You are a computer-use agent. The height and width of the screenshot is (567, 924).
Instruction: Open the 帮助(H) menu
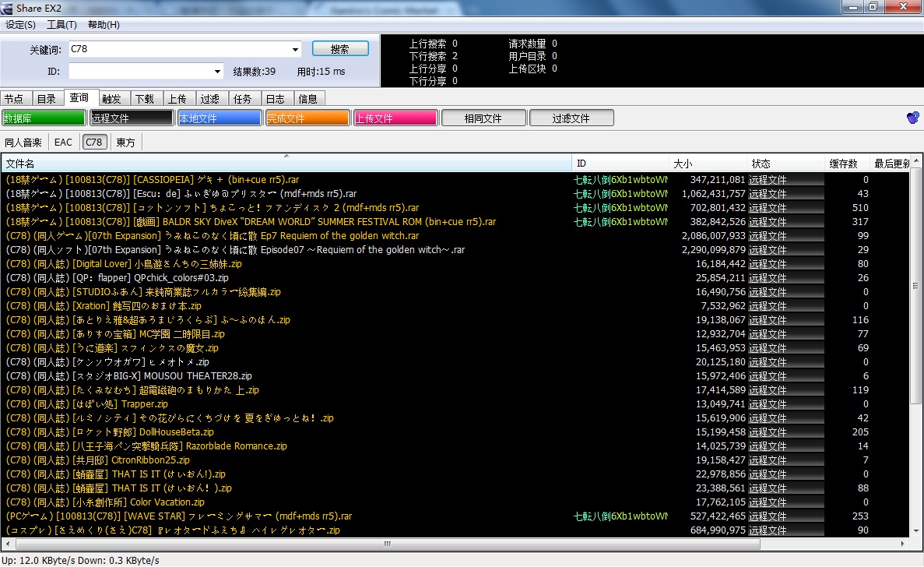pyautogui.click(x=104, y=25)
